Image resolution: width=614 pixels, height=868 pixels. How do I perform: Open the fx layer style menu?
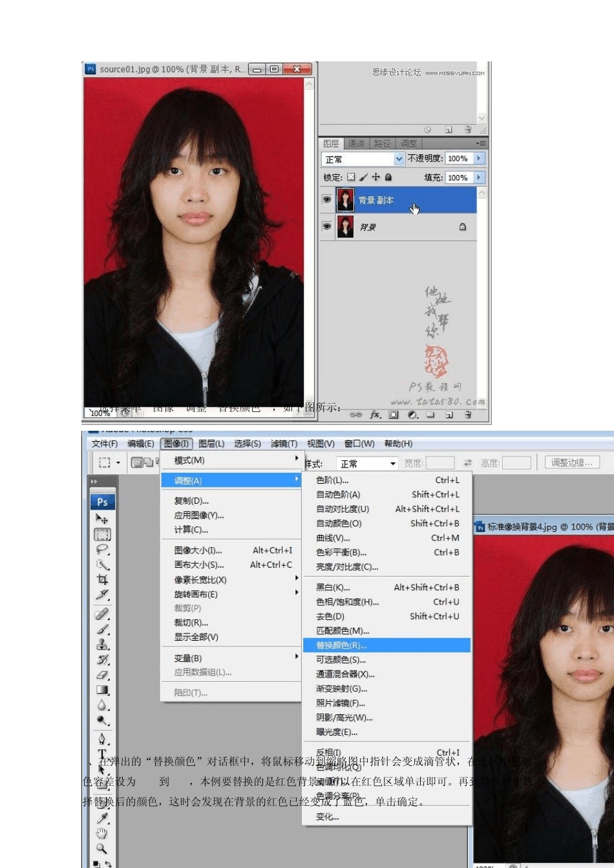coord(375,415)
